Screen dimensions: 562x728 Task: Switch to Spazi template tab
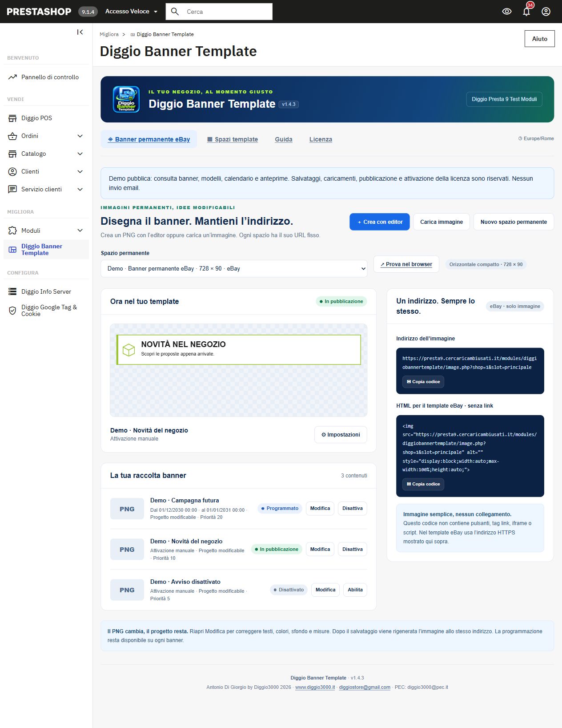click(233, 139)
